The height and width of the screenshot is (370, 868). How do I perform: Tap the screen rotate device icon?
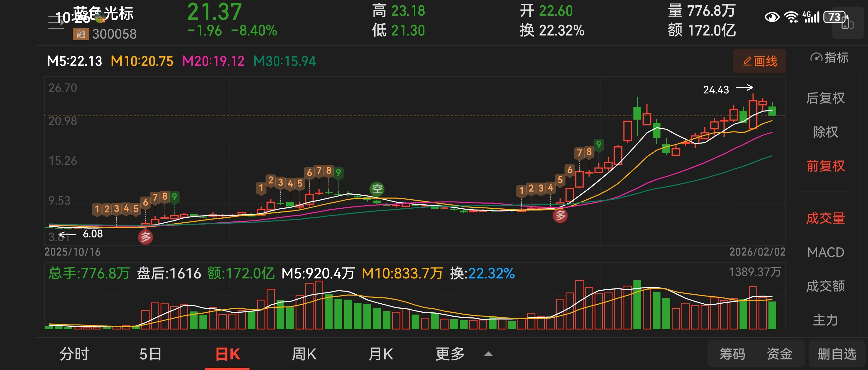pos(847,23)
